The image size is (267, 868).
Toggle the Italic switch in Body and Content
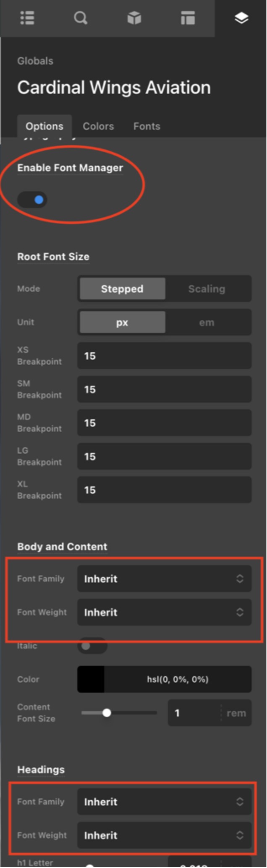92,646
